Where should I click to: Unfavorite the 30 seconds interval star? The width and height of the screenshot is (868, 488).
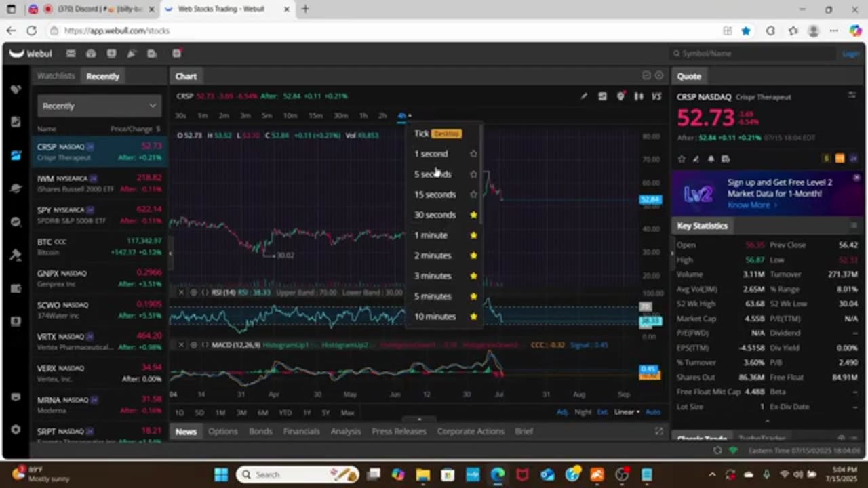point(473,215)
